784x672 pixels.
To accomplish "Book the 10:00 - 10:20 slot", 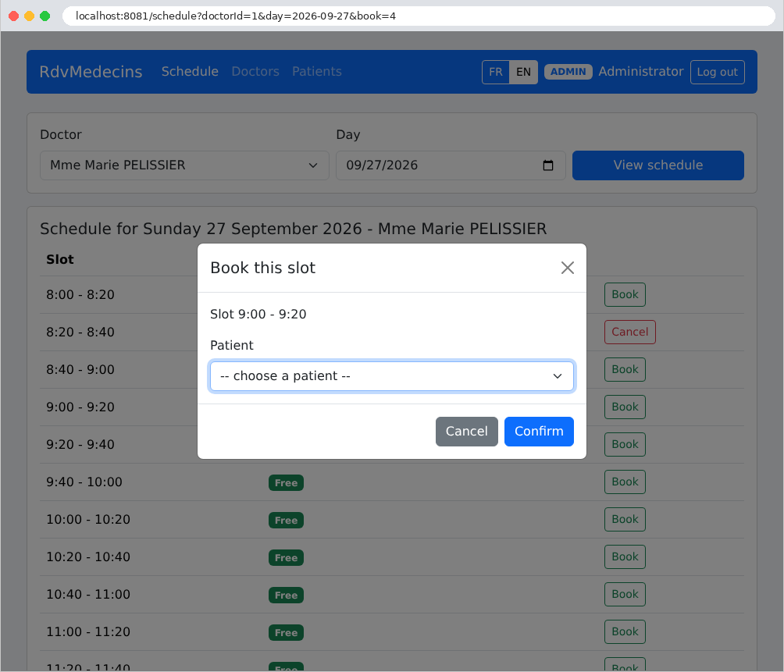I will coord(625,520).
